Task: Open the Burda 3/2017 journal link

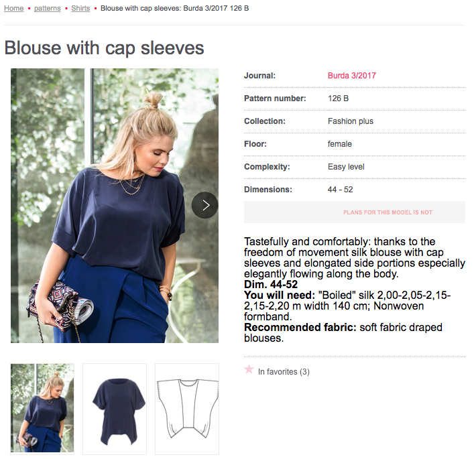Action: coord(352,76)
